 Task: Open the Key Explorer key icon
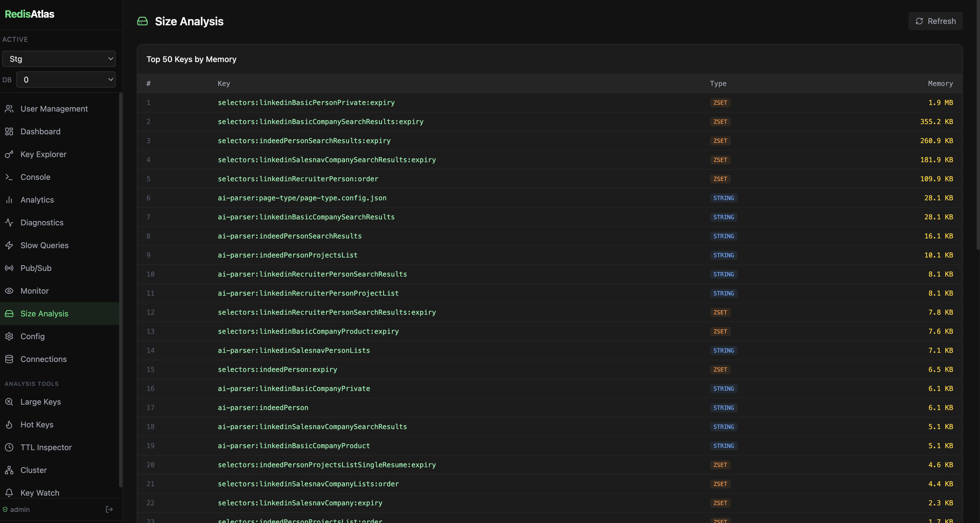pos(9,154)
